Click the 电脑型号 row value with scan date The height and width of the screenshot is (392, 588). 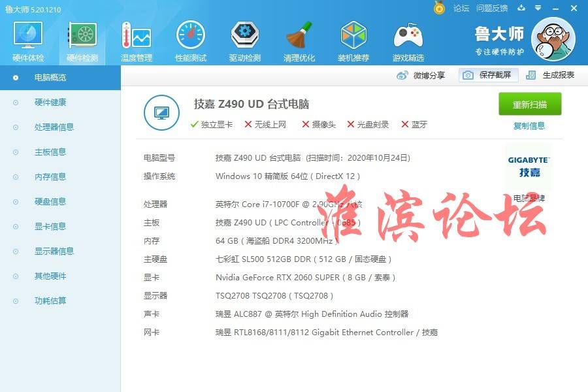coord(313,158)
